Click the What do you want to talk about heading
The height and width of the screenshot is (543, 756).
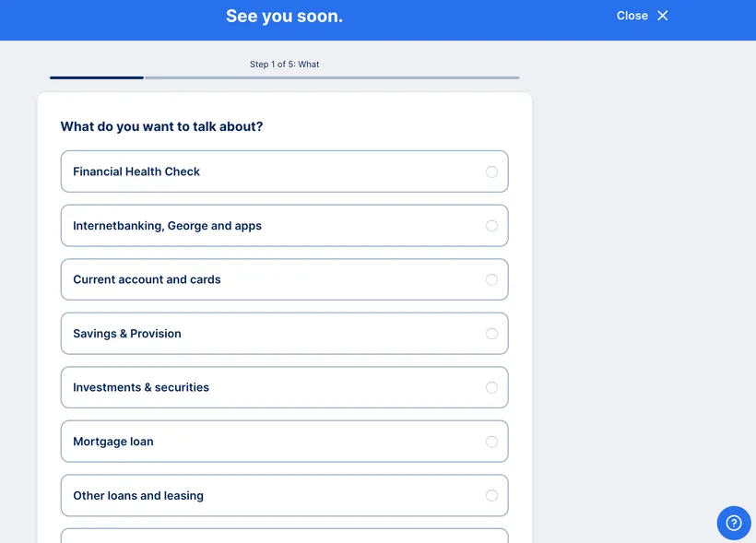pos(161,126)
